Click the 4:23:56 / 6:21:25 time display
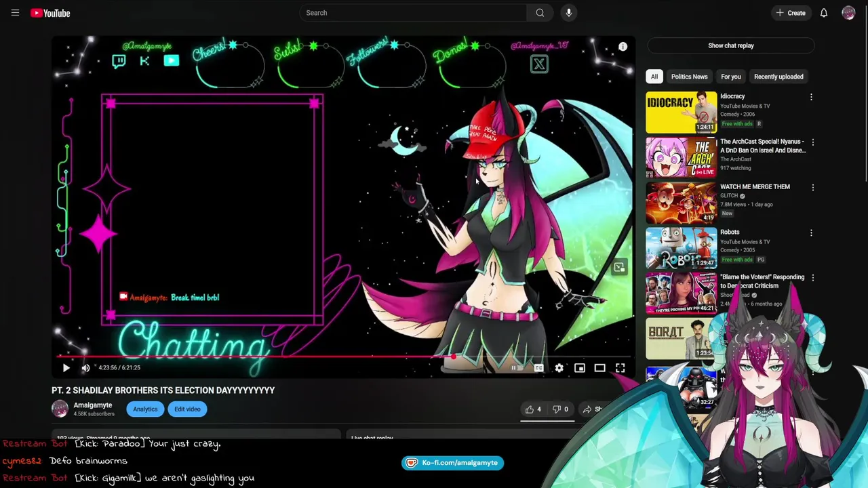Image resolution: width=868 pixels, height=488 pixels. tap(119, 367)
